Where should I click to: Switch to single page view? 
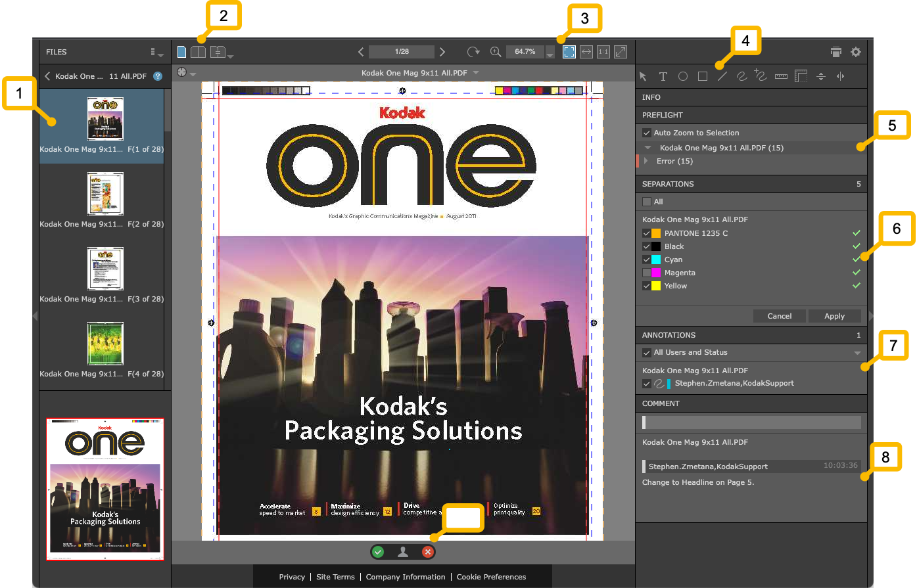coord(181,52)
